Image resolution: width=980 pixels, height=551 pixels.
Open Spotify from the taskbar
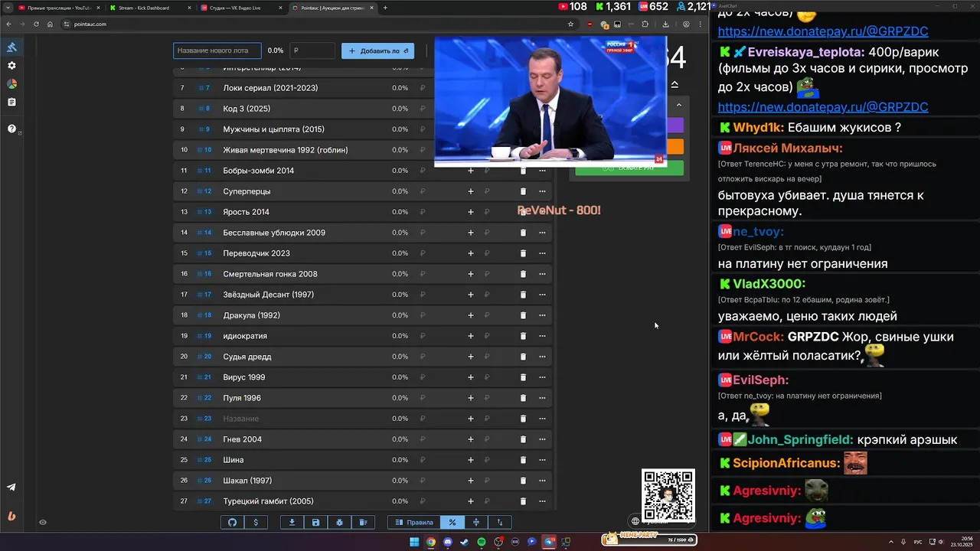click(482, 542)
